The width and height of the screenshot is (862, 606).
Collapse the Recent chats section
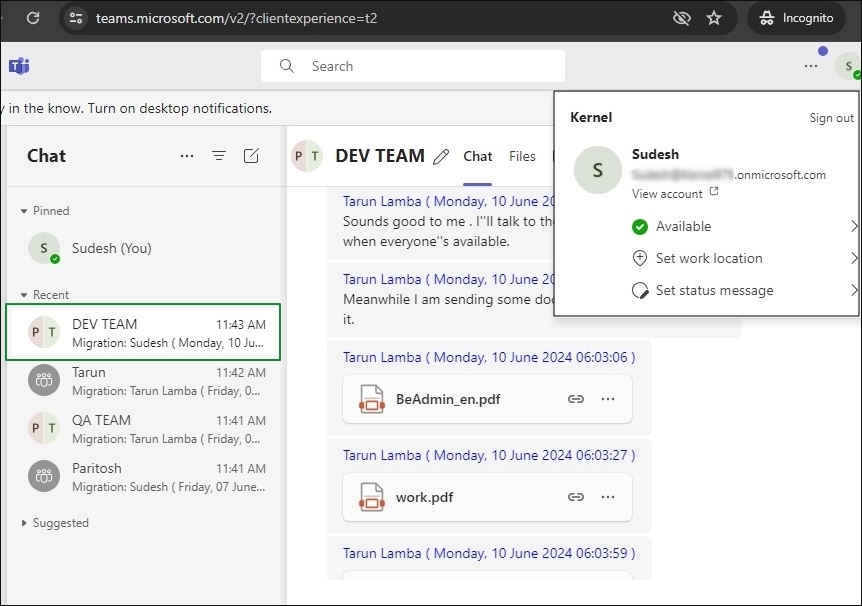coord(25,295)
